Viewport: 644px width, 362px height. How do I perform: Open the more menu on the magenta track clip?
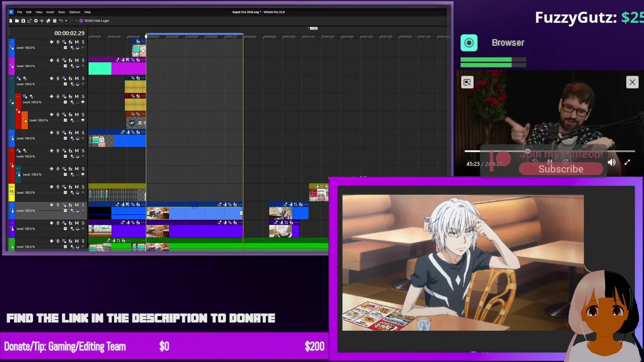(x=143, y=60)
